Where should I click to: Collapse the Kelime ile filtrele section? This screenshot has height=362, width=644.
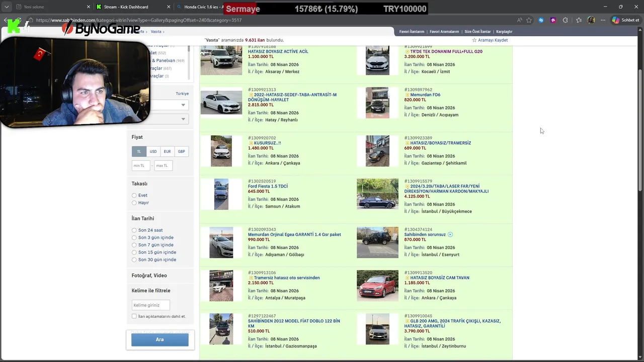pyautogui.click(x=151, y=291)
